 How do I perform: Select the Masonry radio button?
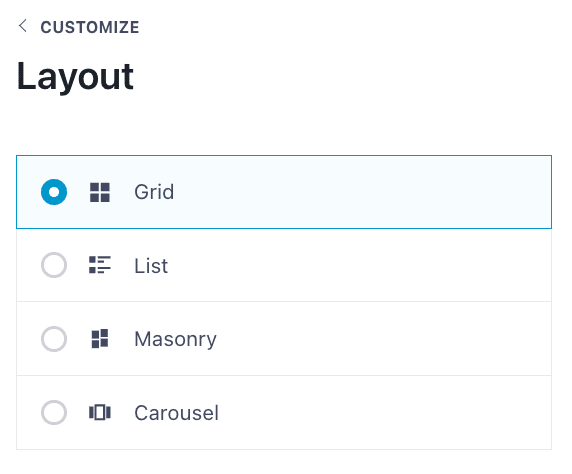[x=54, y=339]
